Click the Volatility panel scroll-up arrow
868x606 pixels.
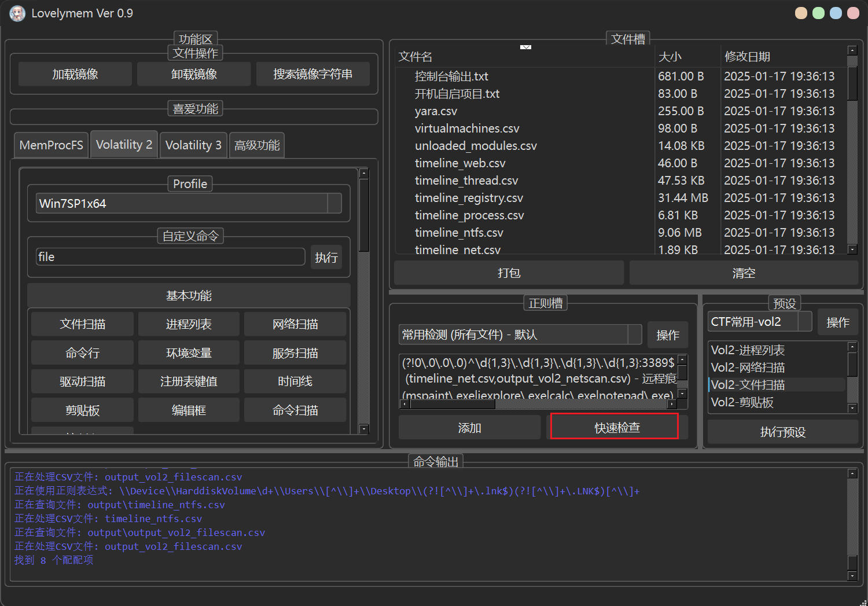[x=364, y=173]
